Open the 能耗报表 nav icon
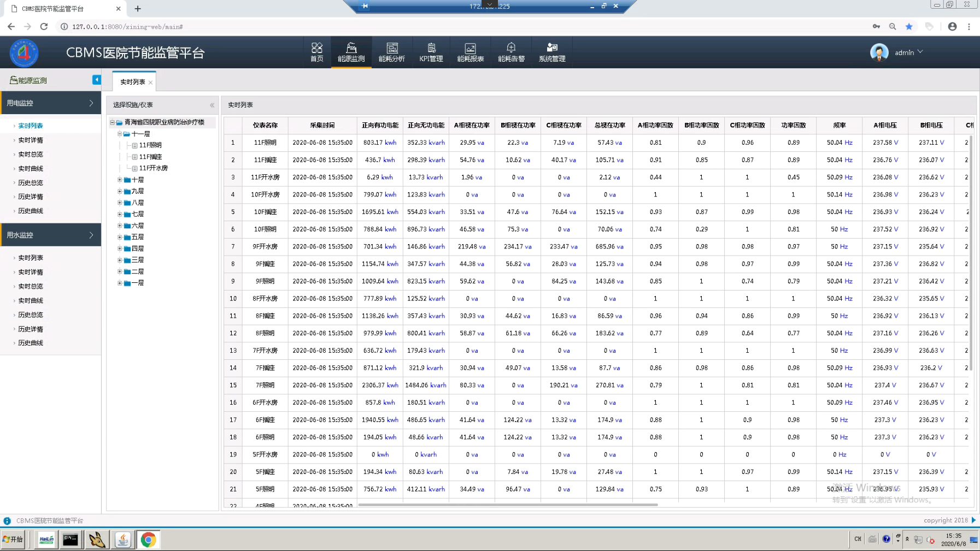This screenshot has height=551, width=980. [471, 52]
